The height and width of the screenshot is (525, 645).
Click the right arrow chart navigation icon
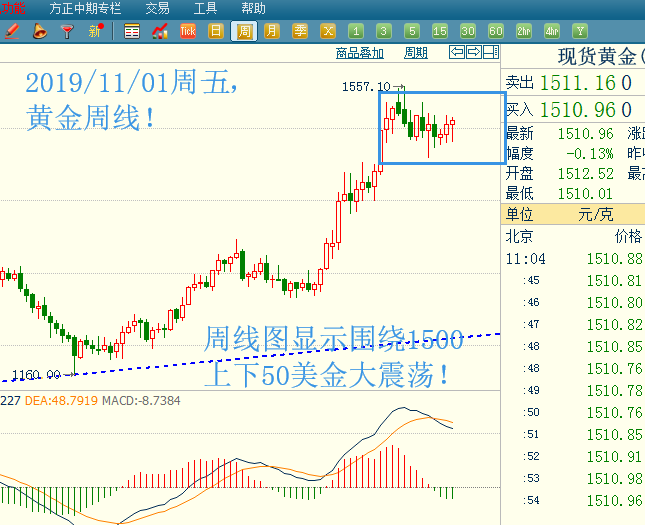[x=474, y=52]
